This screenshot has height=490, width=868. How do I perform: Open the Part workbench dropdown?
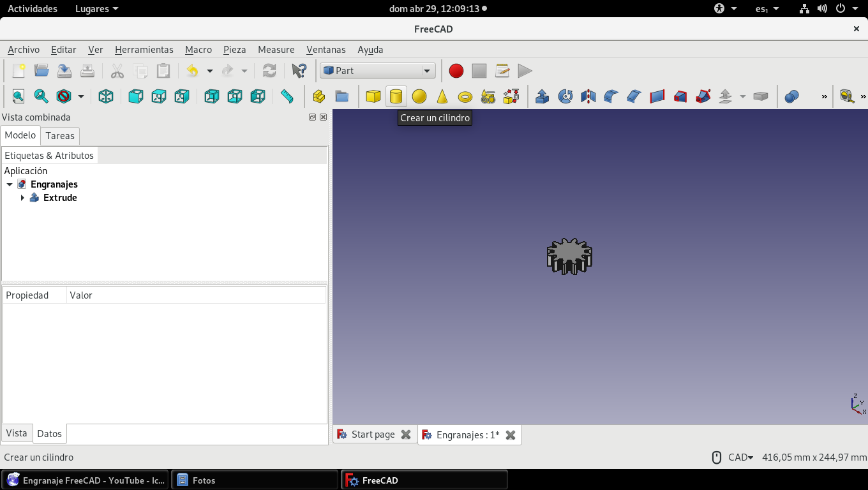[x=378, y=71]
